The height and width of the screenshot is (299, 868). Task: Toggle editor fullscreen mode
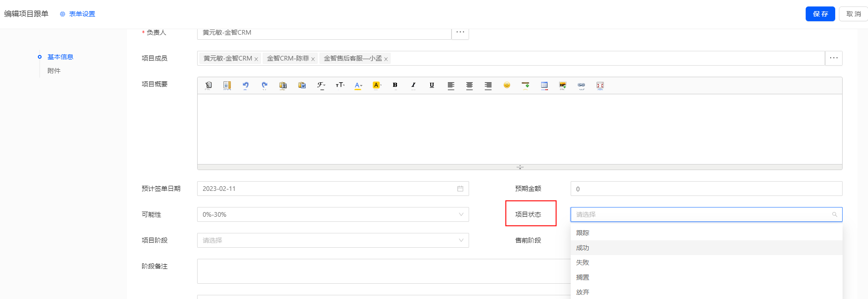600,85
